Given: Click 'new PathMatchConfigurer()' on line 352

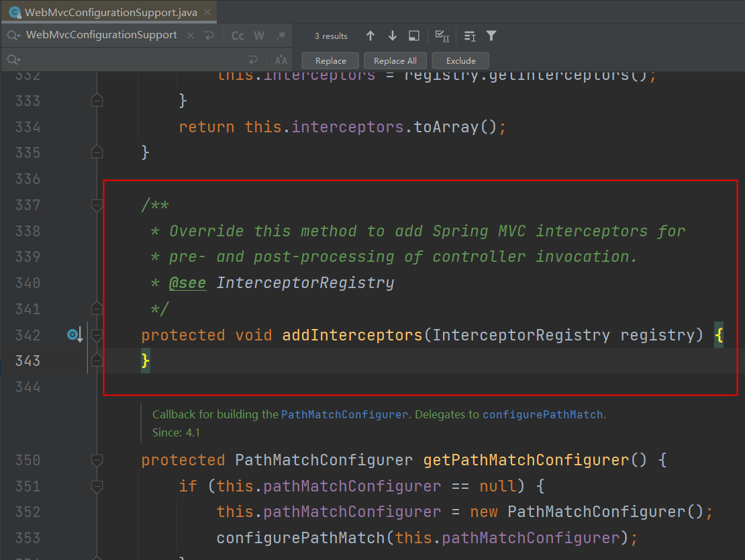Looking at the screenshot, I should click(587, 512).
